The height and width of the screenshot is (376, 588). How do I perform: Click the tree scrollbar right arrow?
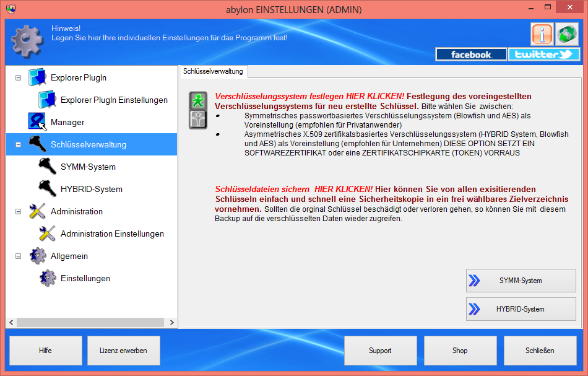click(x=171, y=322)
